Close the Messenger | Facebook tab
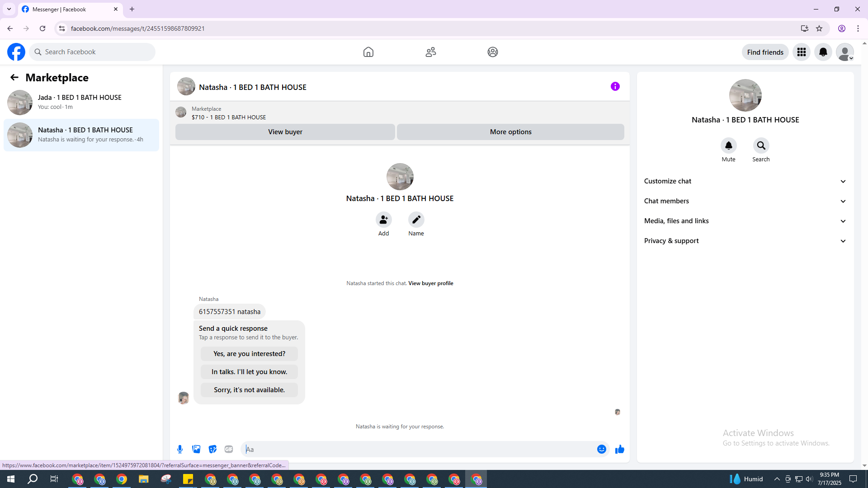868x488 pixels. pyautogui.click(x=116, y=9)
